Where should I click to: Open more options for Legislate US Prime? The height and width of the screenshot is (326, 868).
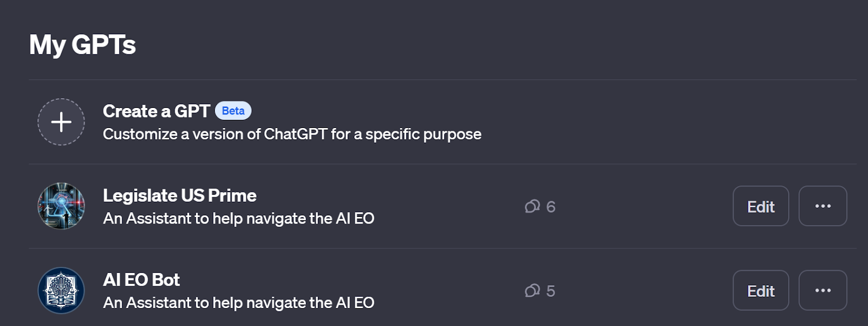pos(822,206)
